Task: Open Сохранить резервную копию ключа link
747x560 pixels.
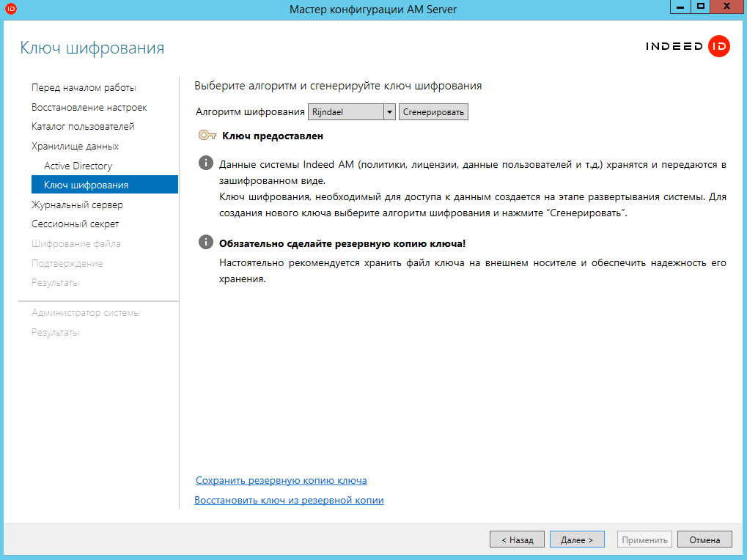Action: [281, 481]
